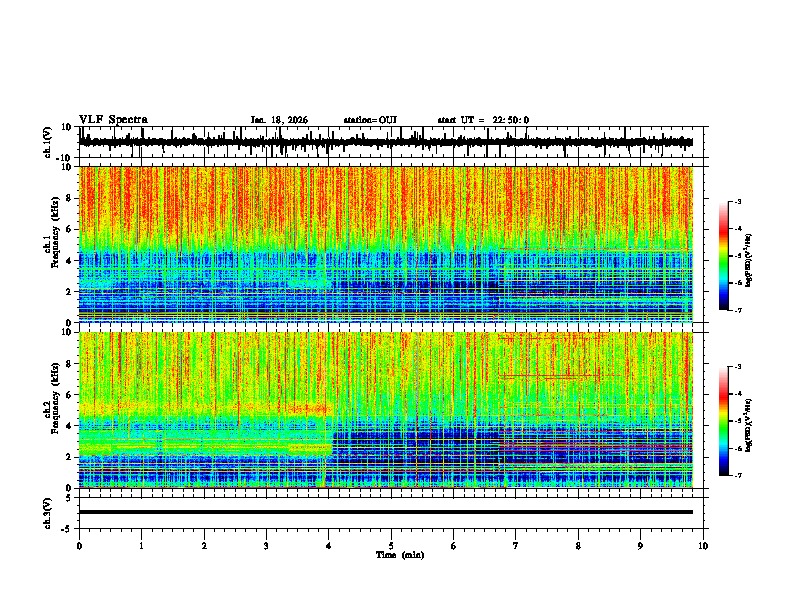Click the "ch.3(V)" axis label
This screenshot has height=612, width=792.
pyautogui.click(x=48, y=513)
